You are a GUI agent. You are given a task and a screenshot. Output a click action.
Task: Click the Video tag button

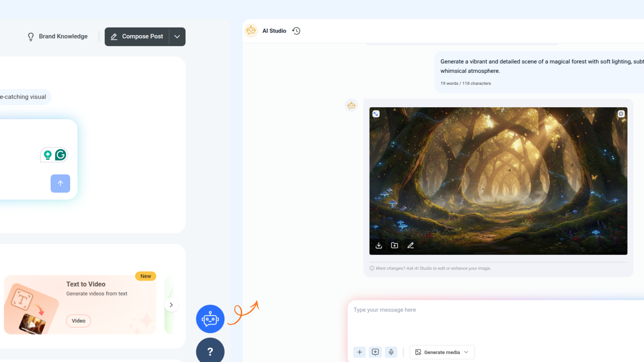click(78, 321)
